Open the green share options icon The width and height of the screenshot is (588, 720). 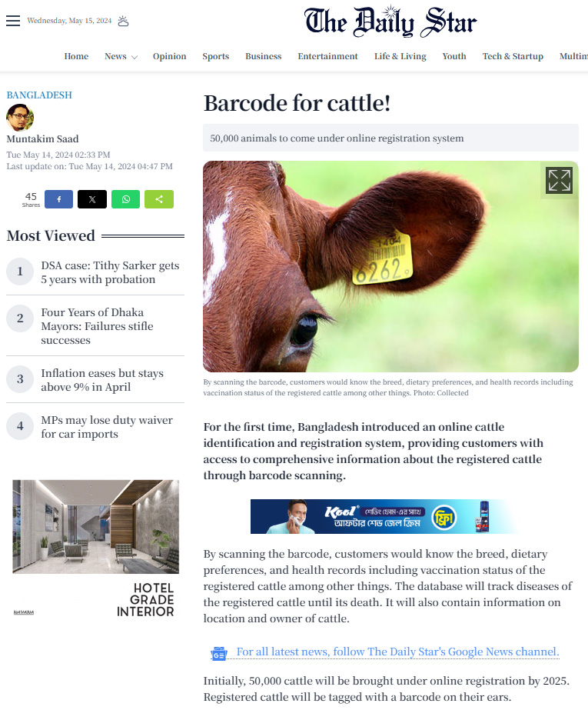[x=159, y=199]
